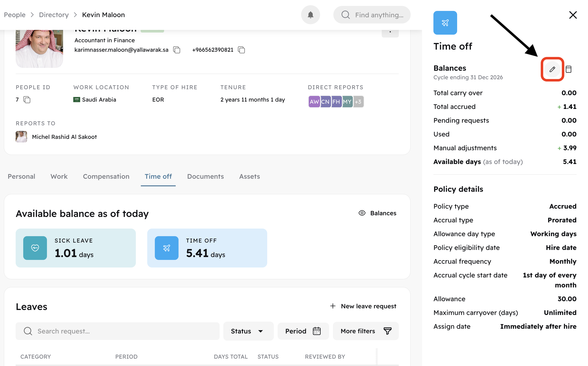The height and width of the screenshot is (366, 588).
Task: Click the edit balances pencil icon
Action: coord(552,70)
